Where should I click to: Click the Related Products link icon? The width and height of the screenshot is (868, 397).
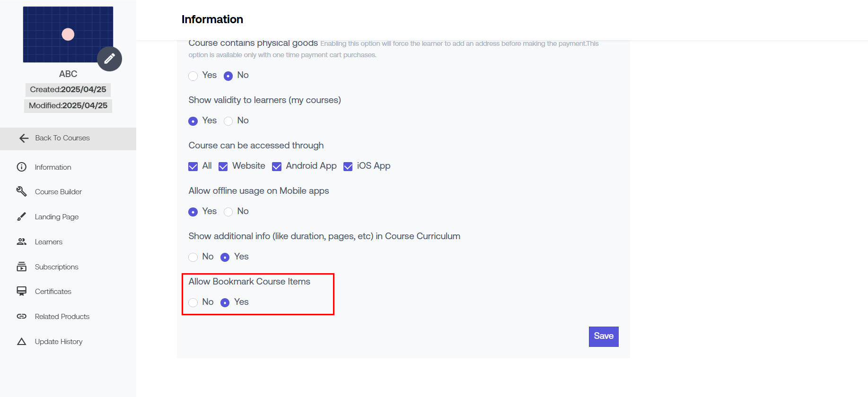22,316
